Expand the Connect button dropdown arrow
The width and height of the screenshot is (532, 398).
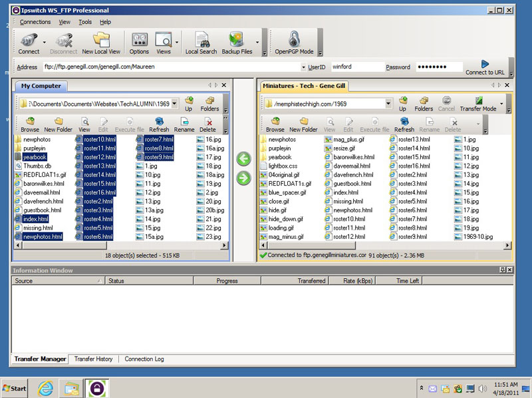click(45, 43)
